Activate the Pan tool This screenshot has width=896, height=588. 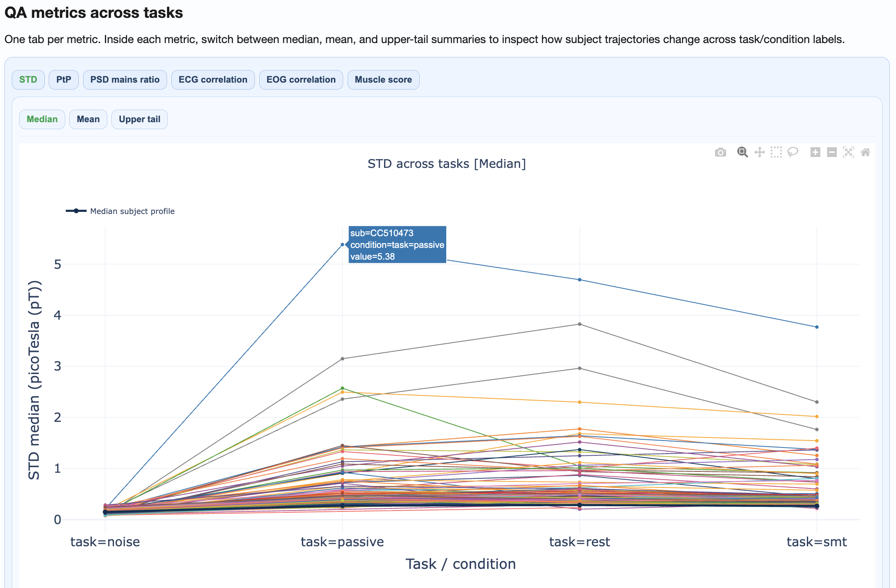(x=759, y=152)
